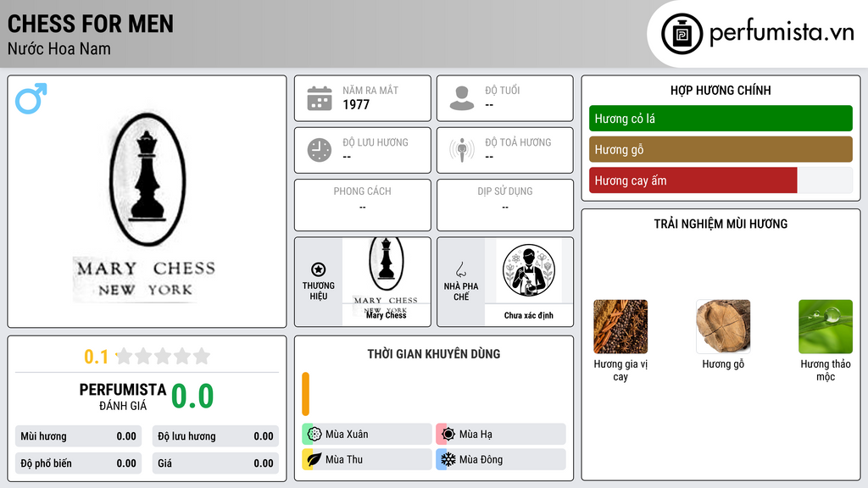Select the Mùa Xuân season button
The width and height of the screenshot is (868, 488).
click(x=367, y=434)
